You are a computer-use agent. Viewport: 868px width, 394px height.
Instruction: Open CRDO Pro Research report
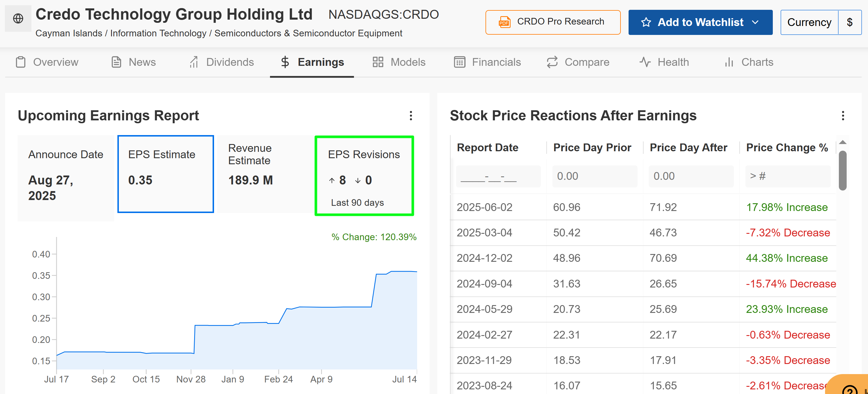point(553,22)
